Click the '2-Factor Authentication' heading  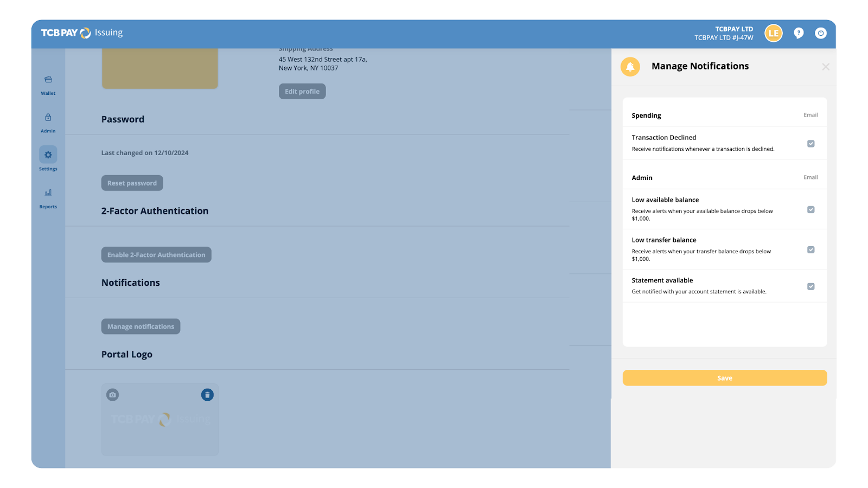coord(155,211)
